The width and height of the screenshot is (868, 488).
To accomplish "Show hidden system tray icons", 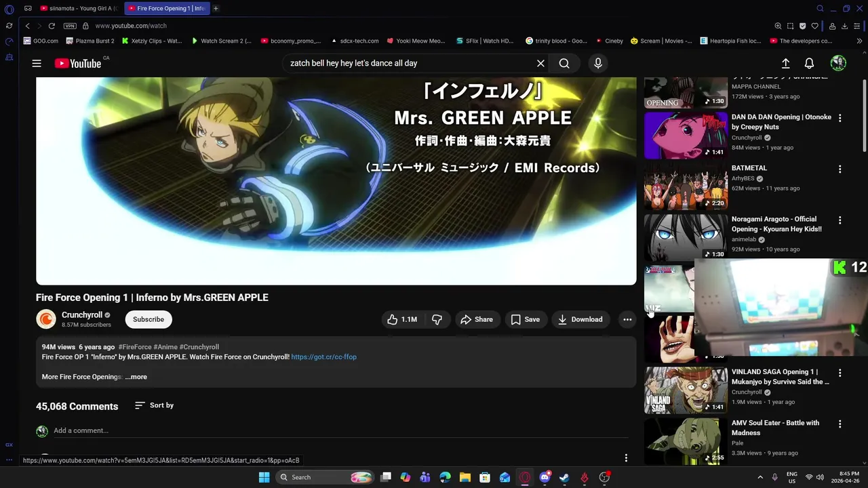I will (760, 477).
